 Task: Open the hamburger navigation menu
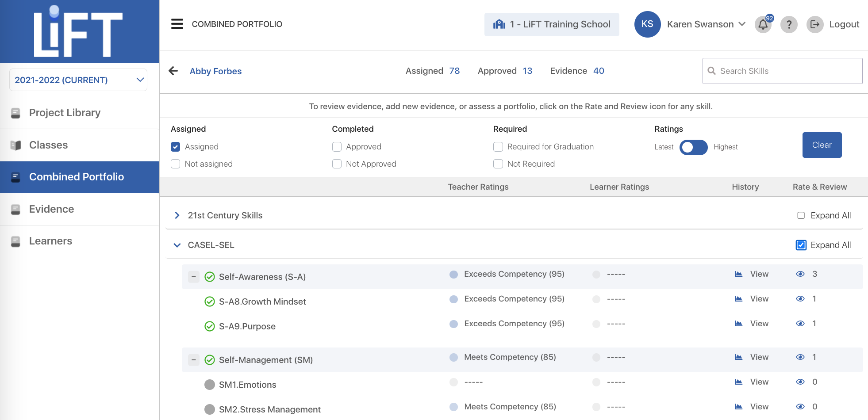point(177,24)
